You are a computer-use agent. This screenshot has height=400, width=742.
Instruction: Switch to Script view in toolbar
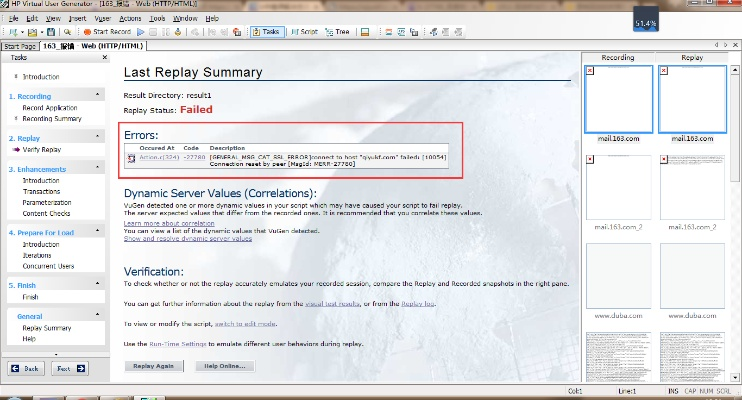tap(303, 32)
